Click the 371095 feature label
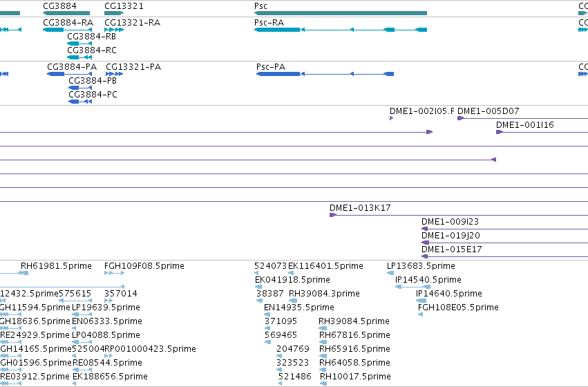Viewport: 588px width, 387px height. click(x=281, y=321)
